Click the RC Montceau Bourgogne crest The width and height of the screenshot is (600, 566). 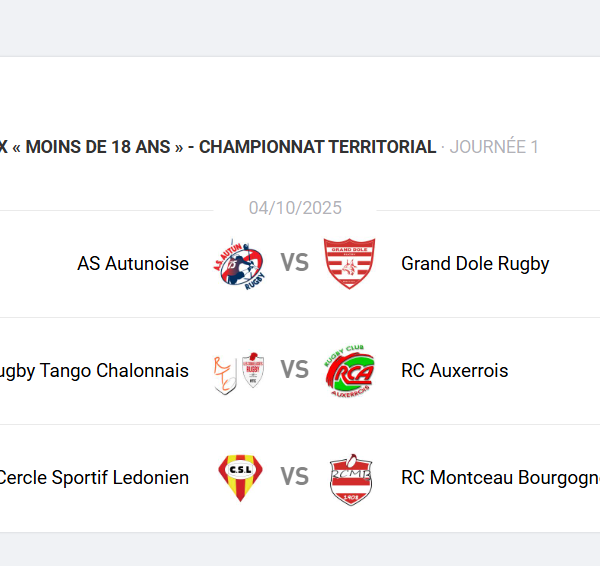(350, 478)
